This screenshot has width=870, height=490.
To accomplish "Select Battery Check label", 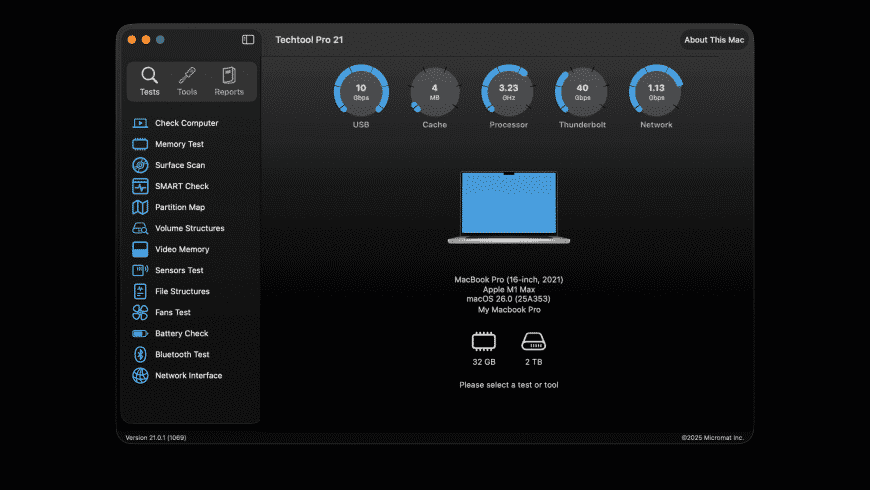I will pos(181,334).
